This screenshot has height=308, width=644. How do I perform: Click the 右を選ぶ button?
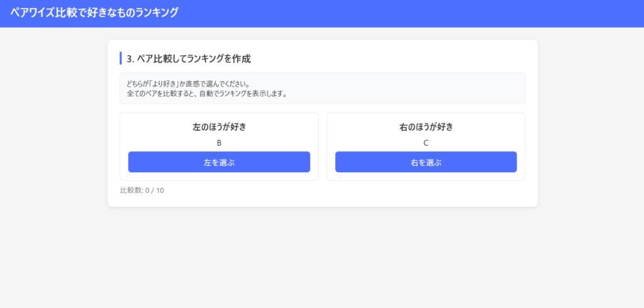(x=426, y=162)
